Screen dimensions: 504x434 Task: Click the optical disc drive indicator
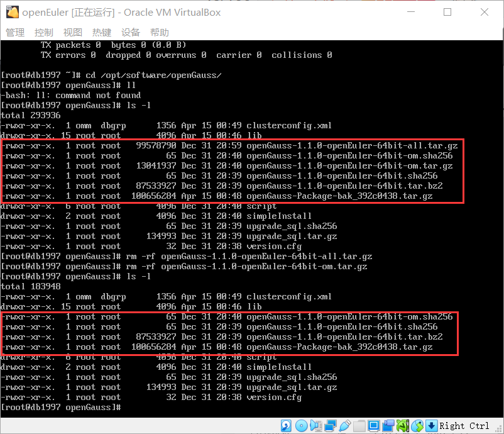click(x=301, y=426)
